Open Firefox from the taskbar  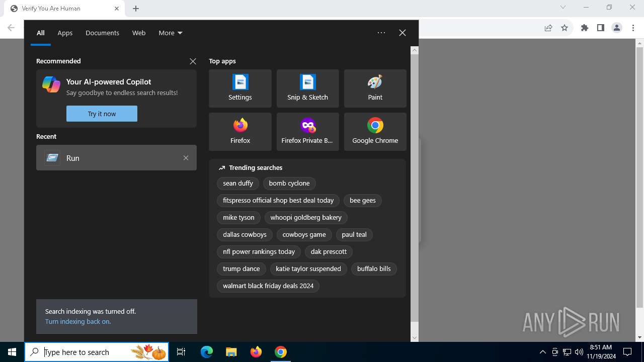(256, 352)
